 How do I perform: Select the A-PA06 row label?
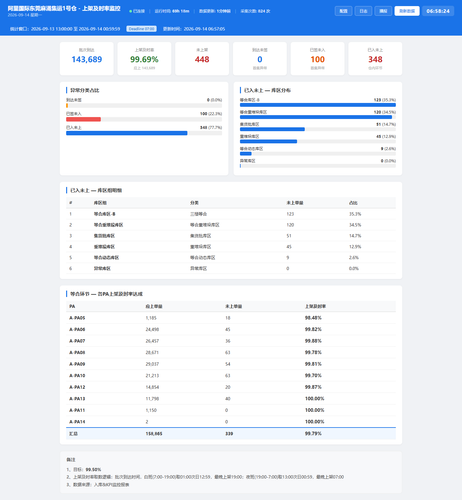click(x=77, y=329)
